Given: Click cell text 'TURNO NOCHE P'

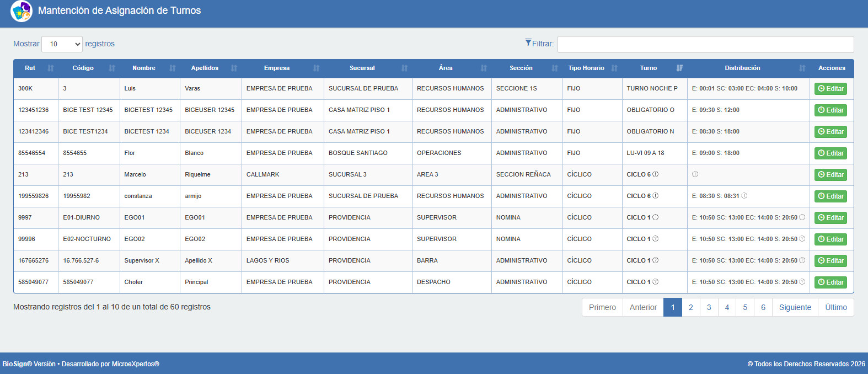Looking at the screenshot, I should pyautogui.click(x=652, y=88).
